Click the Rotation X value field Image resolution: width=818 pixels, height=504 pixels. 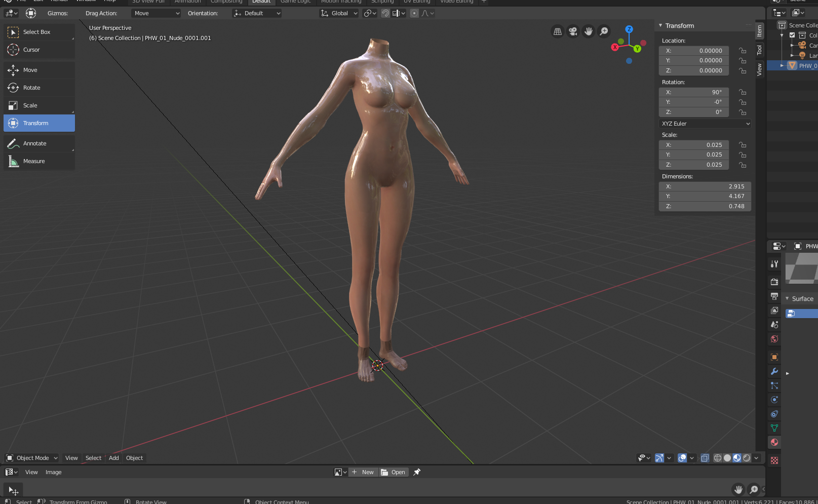point(693,92)
